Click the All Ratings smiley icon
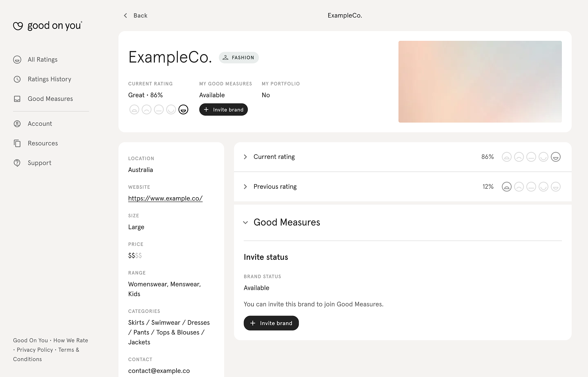The width and height of the screenshot is (588, 377). pyautogui.click(x=17, y=60)
